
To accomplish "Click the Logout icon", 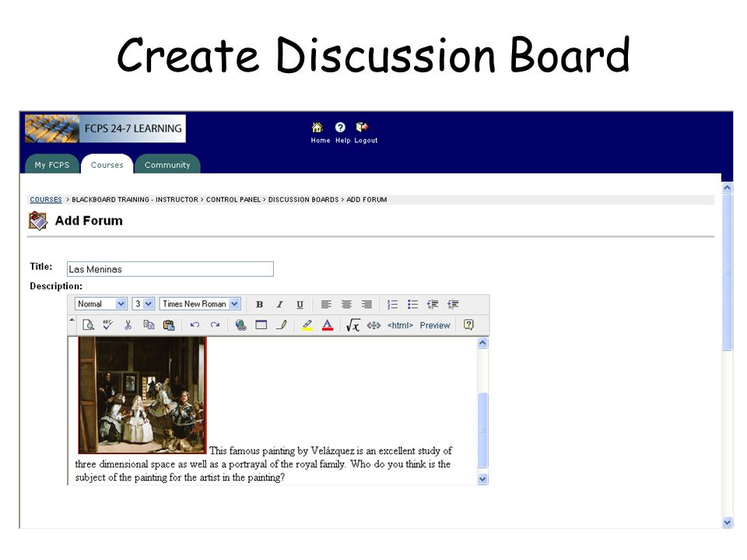I will click(362, 127).
